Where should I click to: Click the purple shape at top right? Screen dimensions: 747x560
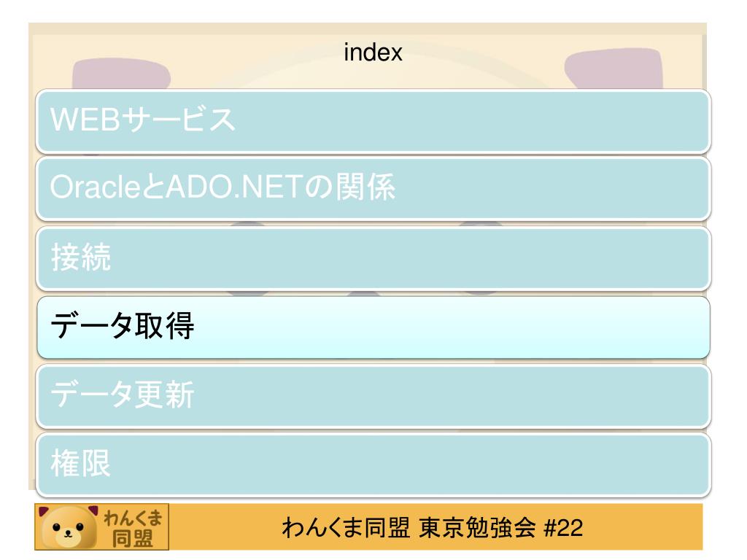614,69
